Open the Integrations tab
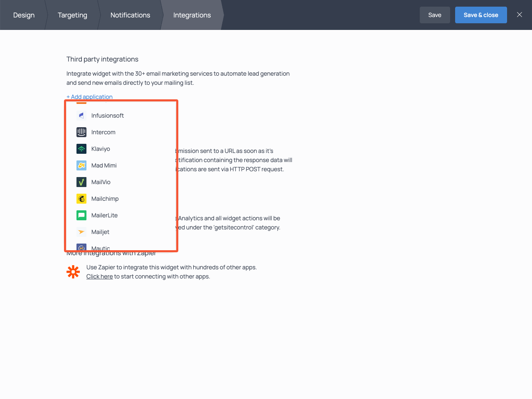This screenshot has height=399, width=532. click(192, 15)
